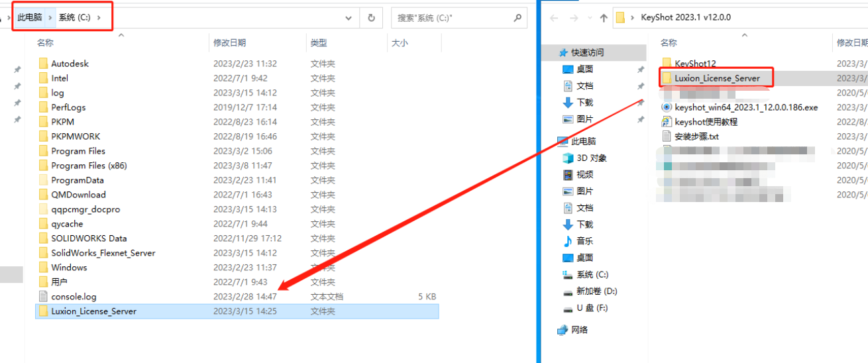This screenshot has width=868, height=363.
Task: Expand the chevron between 此电脑 and 系统 (C:)
Action: 50,18
